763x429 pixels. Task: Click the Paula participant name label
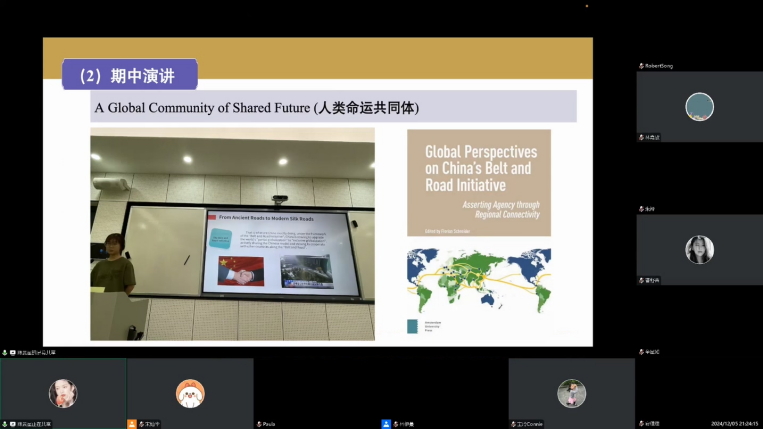pyautogui.click(x=269, y=424)
